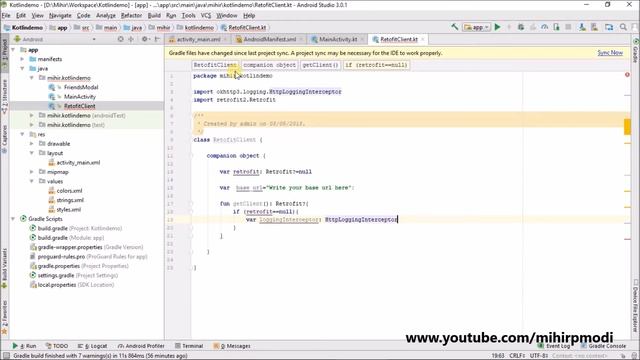Click the Sync Now link
Image resolution: width=640 pixels, height=360 pixels.
coord(610,53)
